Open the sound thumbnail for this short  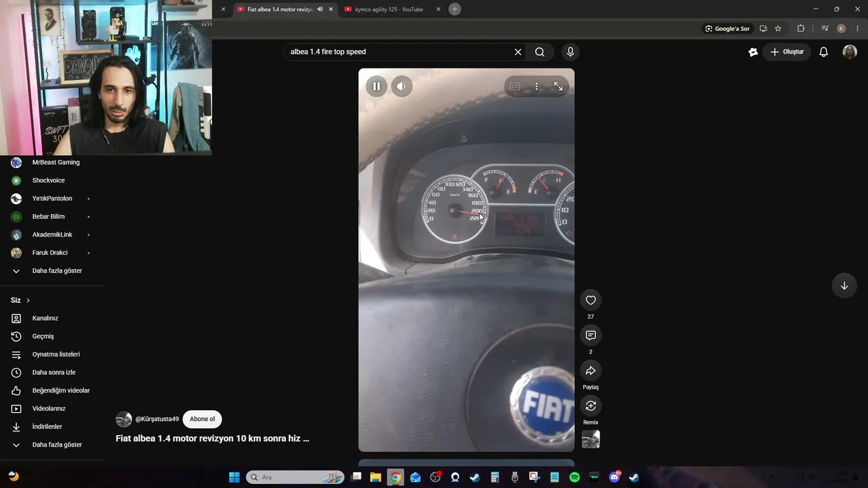click(591, 439)
